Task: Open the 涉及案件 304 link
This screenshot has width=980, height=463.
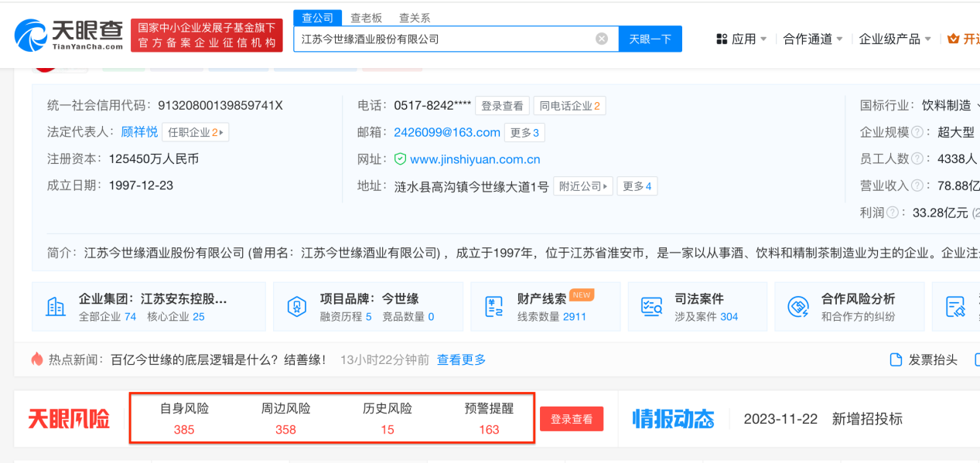Action: click(706, 316)
